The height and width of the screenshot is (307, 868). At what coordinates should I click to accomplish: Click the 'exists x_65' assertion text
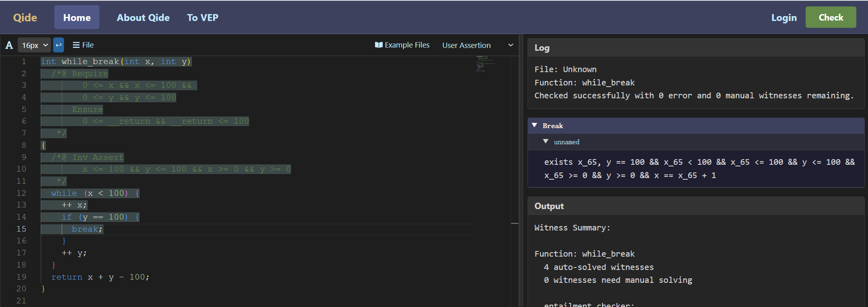pos(699,168)
